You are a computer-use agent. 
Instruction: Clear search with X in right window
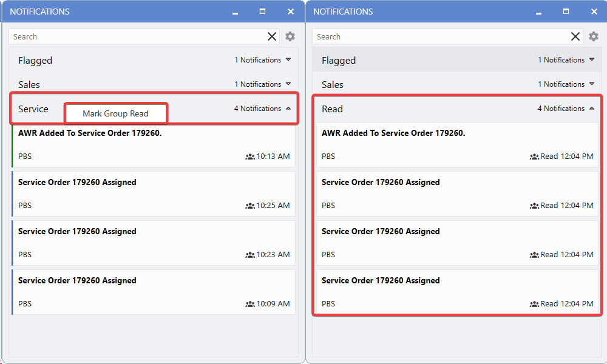(575, 36)
